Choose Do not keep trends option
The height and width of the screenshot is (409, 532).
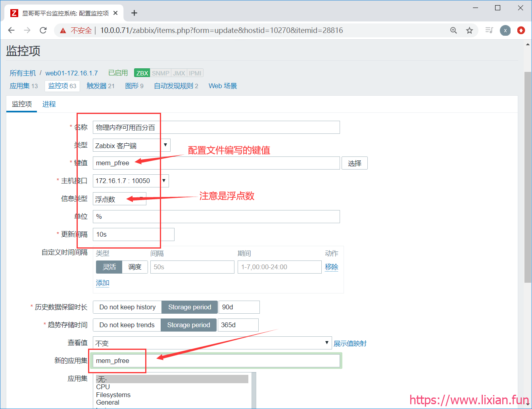pyautogui.click(x=127, y=325)
